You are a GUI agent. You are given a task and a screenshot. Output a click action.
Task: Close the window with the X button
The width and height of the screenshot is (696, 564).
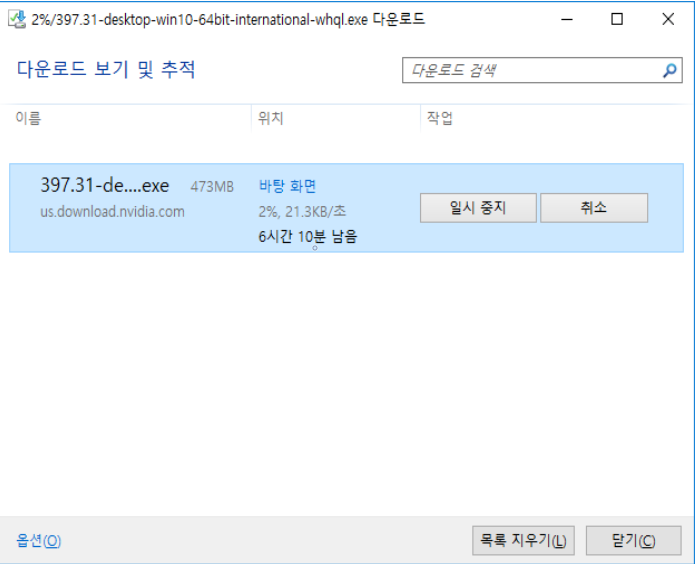(668, 19)
